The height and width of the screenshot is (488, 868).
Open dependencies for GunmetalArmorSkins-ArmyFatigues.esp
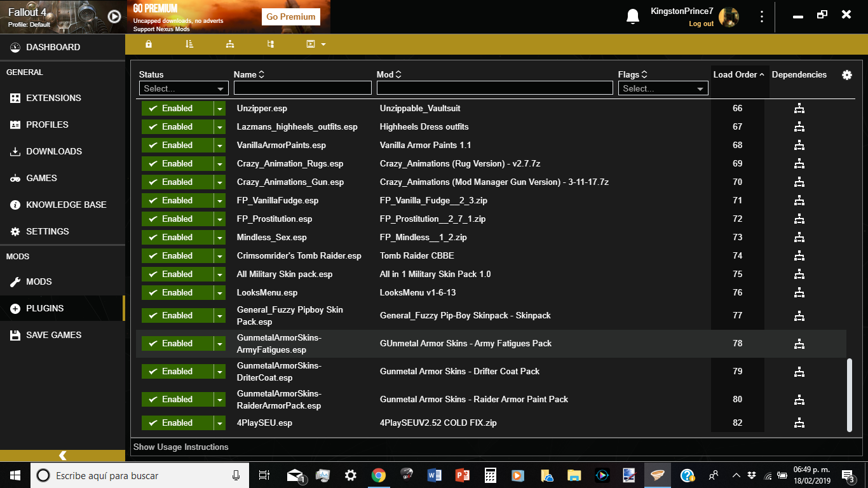[799, 344]
